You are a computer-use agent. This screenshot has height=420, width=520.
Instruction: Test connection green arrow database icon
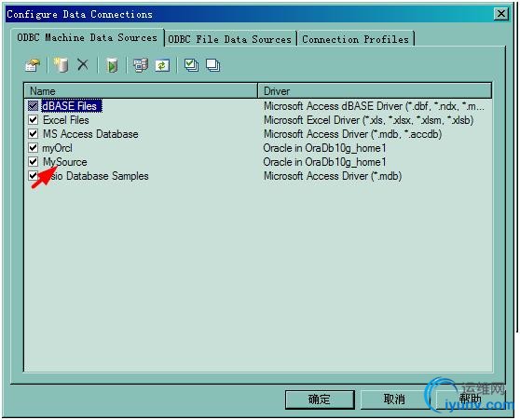click(x=112, y=65)
